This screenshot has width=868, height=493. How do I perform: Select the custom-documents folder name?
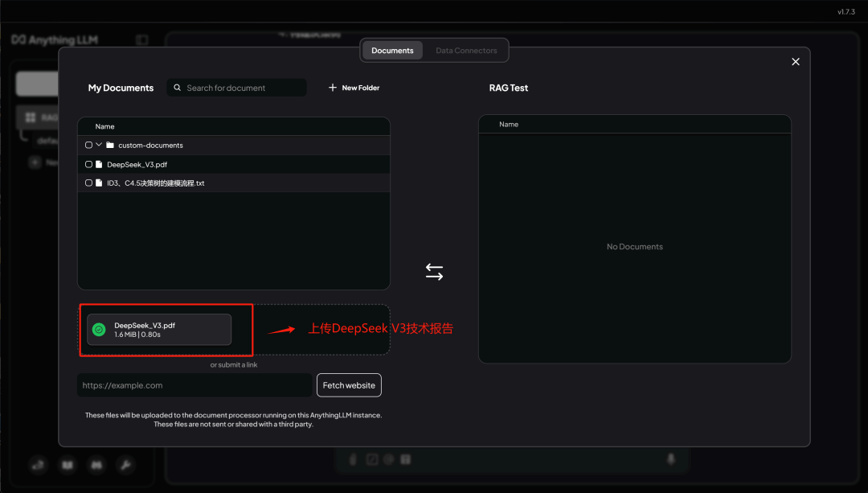coord(150,145)
